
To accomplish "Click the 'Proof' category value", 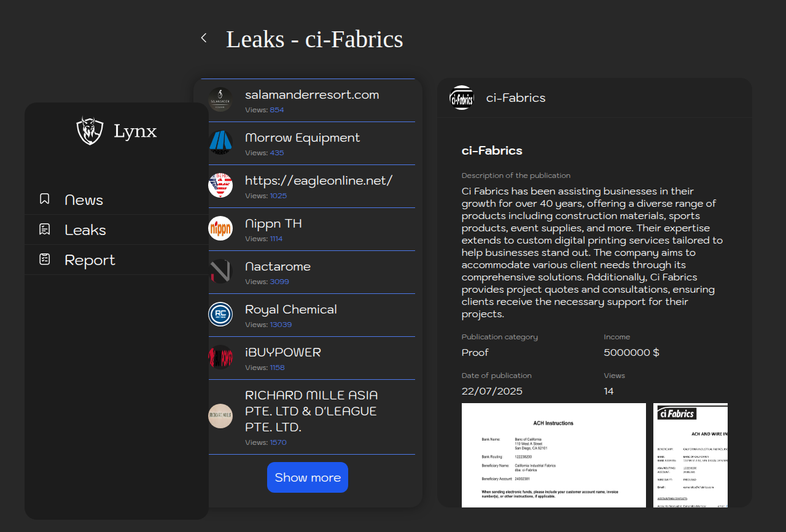I will 475,352.
